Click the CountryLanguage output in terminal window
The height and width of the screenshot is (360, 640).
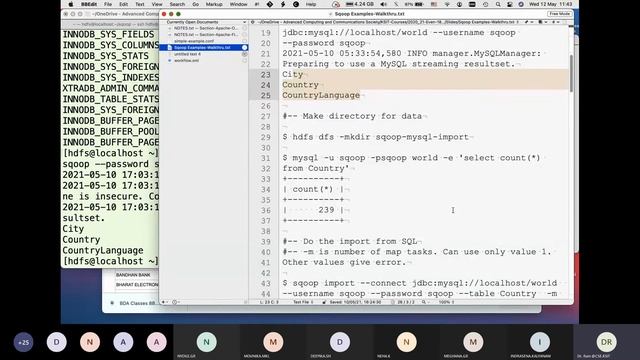103,251
